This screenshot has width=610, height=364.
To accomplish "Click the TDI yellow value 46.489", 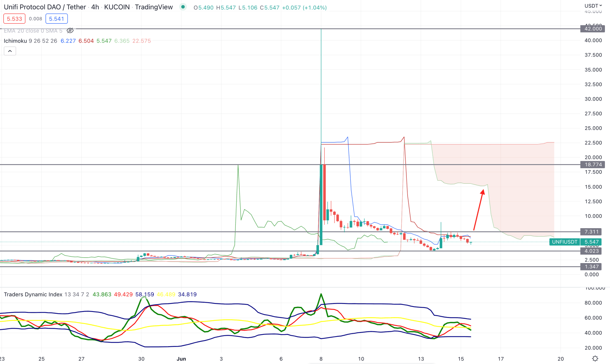I will tap(166, 295).
